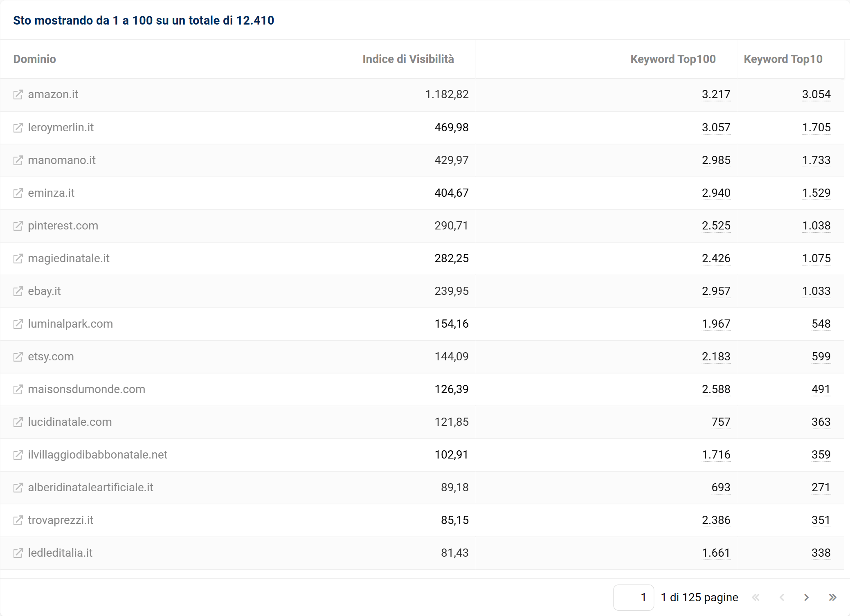Click eminza.it Top100 value 2.940

pyautogui.click(x=716, y=193)
